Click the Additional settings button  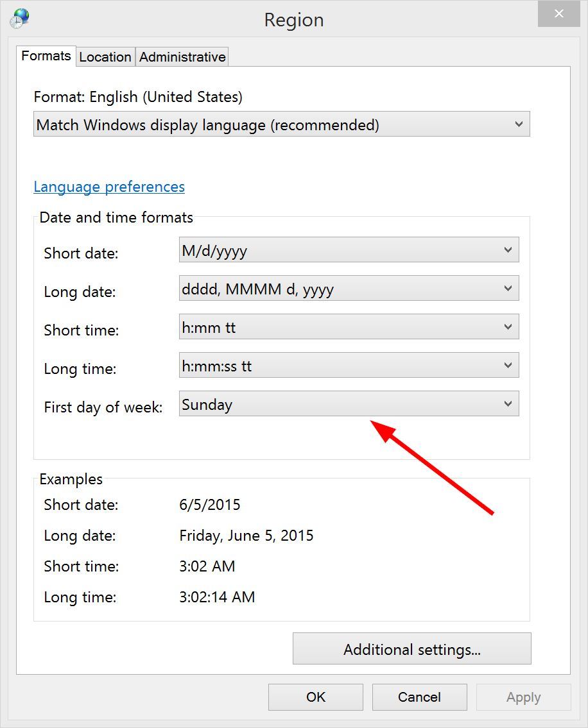click(x=411, y=649)
